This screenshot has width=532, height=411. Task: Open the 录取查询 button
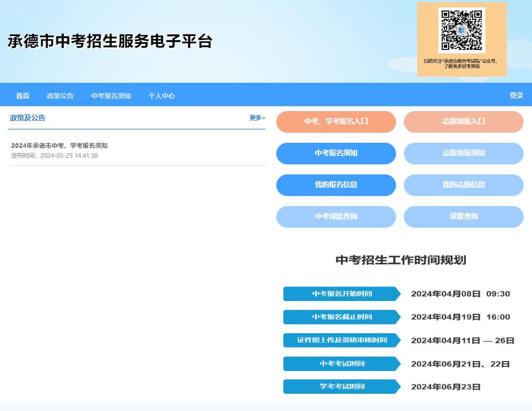pos(463,217)
